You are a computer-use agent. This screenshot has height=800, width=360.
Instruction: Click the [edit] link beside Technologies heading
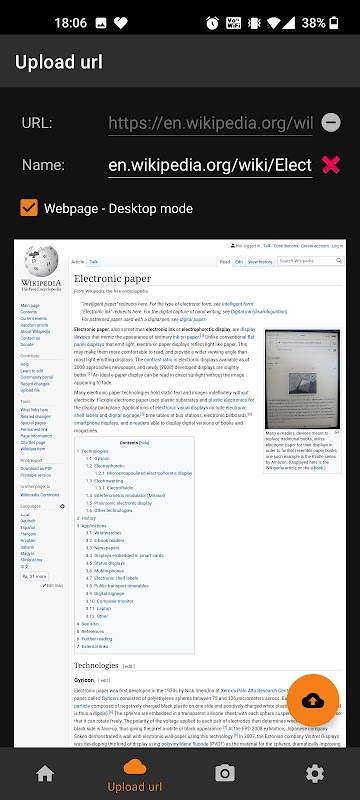128,666
